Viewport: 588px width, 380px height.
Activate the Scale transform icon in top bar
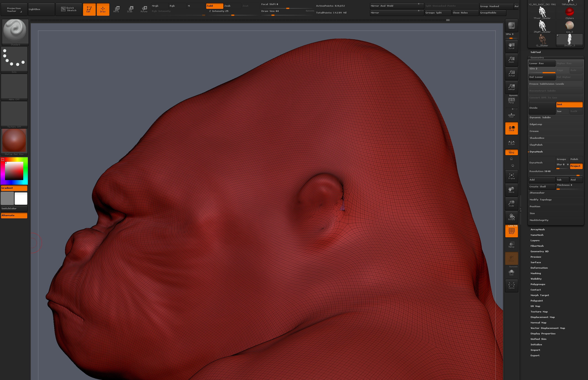[x=130, y=9]
